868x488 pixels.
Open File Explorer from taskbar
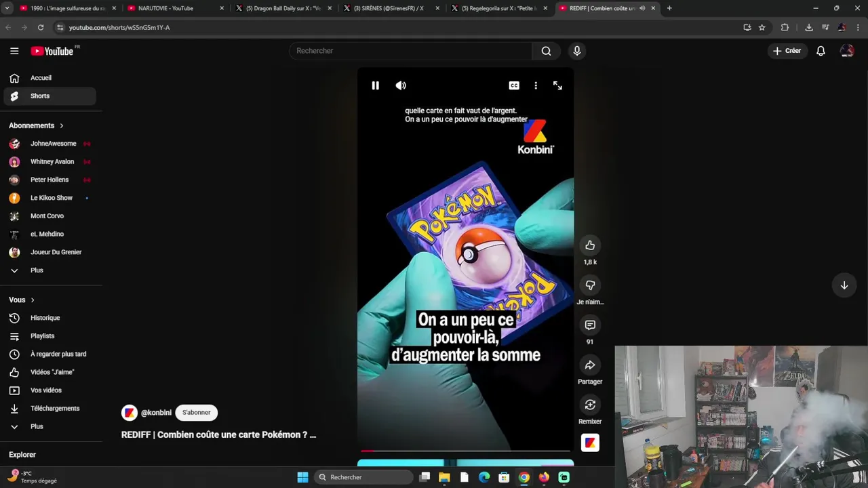[444, 477]
